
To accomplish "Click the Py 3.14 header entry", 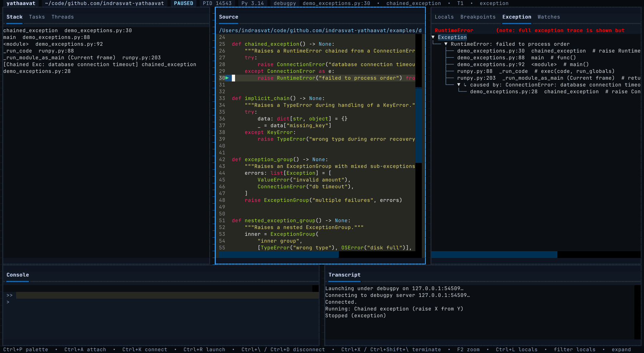I will 253,3.
